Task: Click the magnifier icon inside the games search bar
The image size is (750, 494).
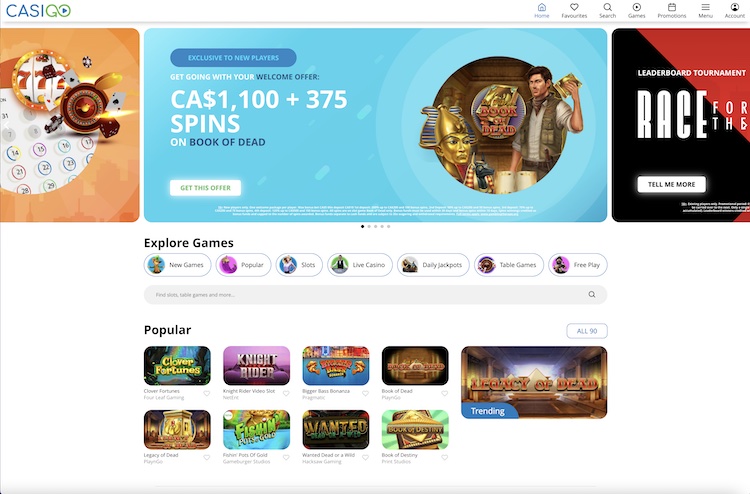Action: (592, 295)
